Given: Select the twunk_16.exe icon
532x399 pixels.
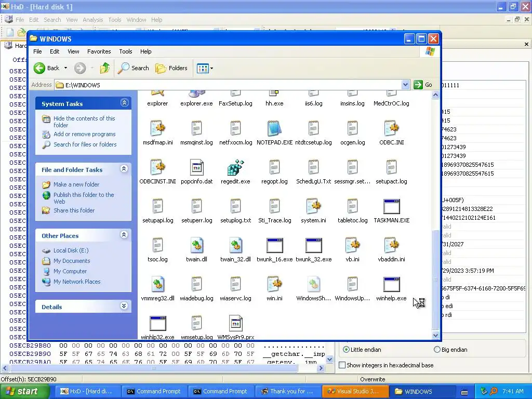Looking at the screenshot, I should pos(274,246).
